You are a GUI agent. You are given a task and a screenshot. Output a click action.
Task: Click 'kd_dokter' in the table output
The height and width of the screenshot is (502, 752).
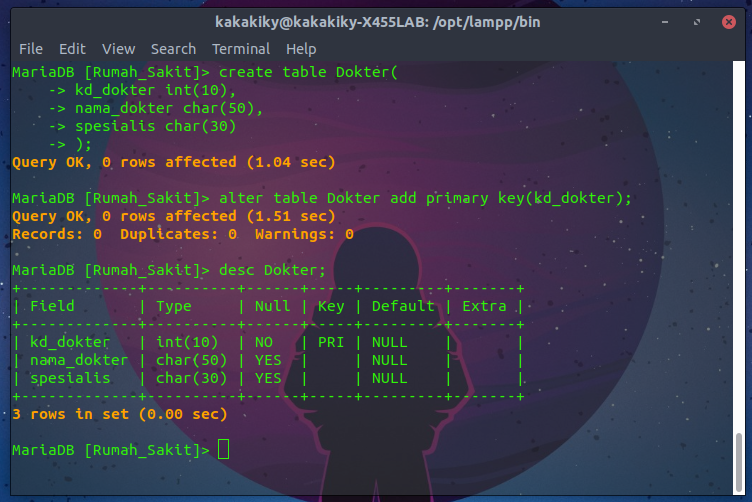(x=70, y=342)
